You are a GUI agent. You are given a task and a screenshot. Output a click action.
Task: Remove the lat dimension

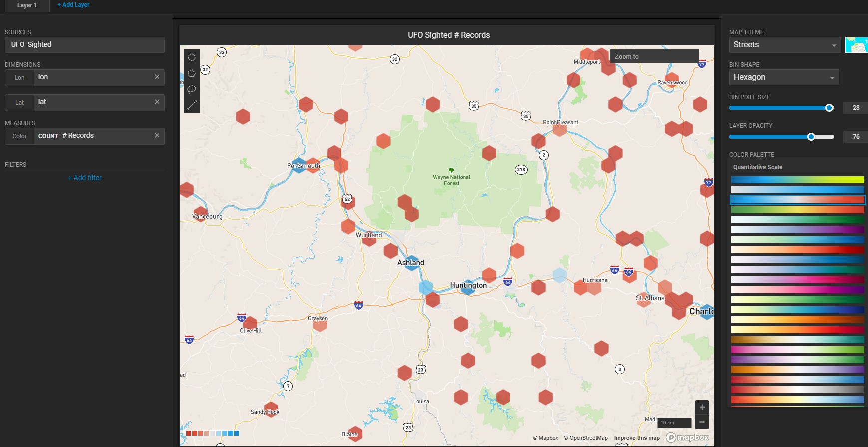(x=157, y=102)
